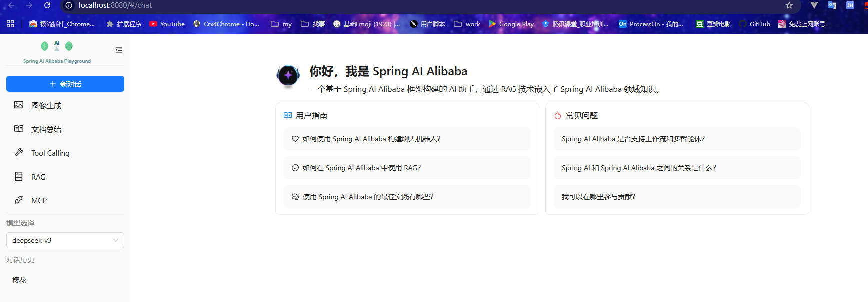Open the 樱花 conversation from history
The image size is (868, 302).
65,280
